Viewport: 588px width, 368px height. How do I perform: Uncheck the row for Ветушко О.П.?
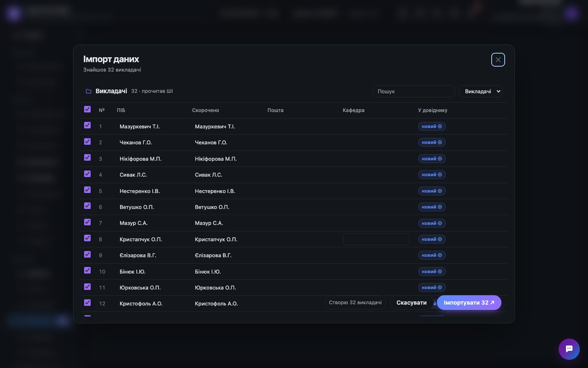[87, 206]
